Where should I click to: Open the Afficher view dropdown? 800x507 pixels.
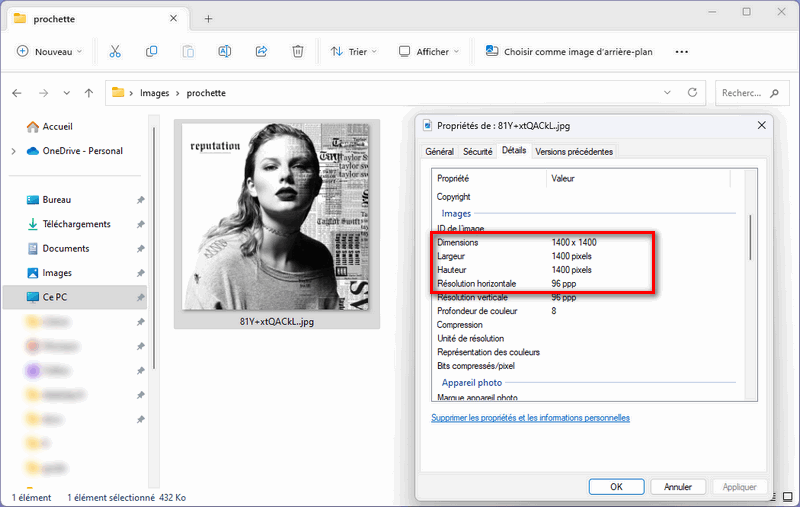[x=429, y=52]
